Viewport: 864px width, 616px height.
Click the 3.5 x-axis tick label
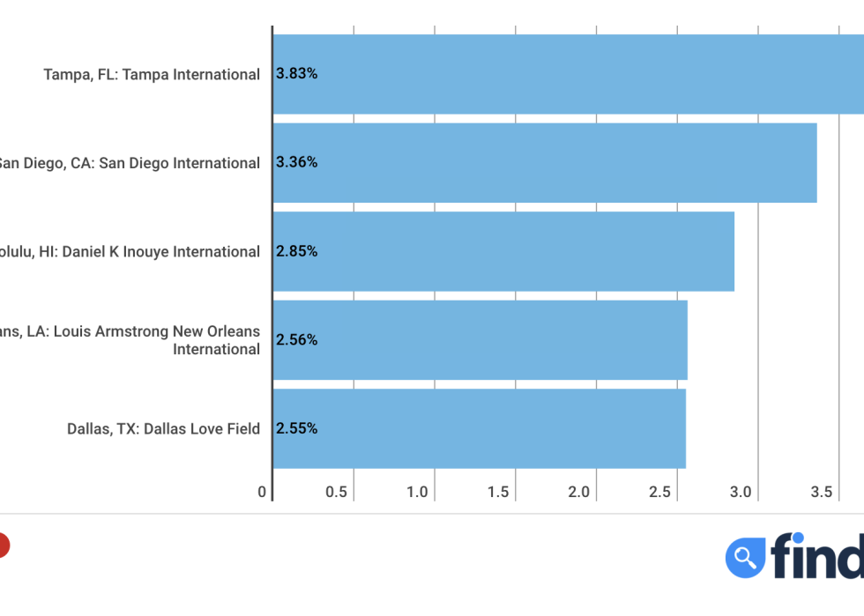(822, 492)
